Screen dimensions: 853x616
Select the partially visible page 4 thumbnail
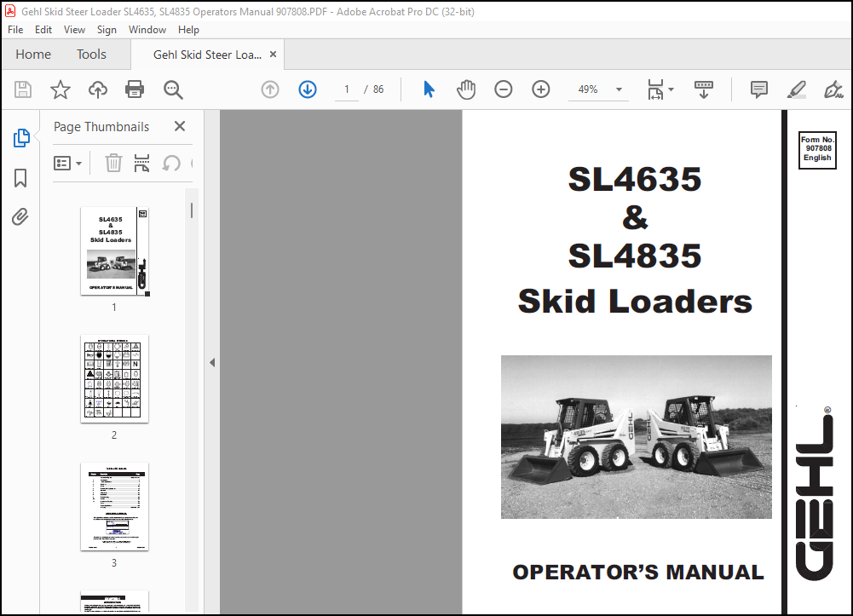pyautogui.click(x=114, y=602)
